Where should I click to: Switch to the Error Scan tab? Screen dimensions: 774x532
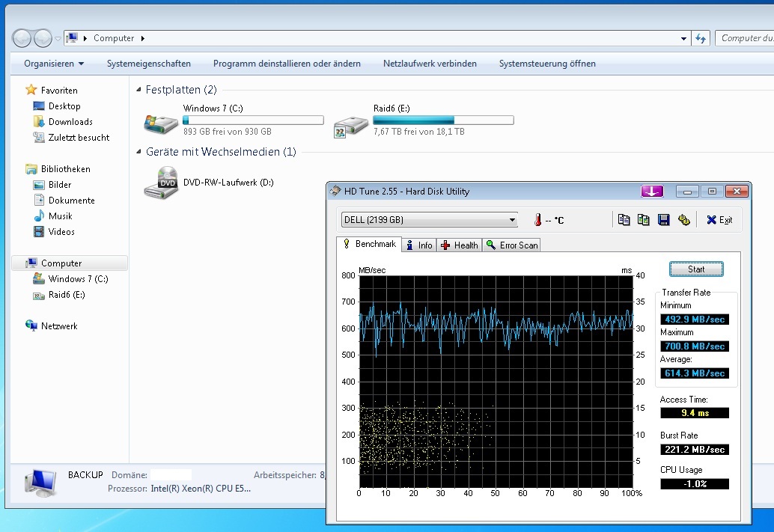pos(512,245)
